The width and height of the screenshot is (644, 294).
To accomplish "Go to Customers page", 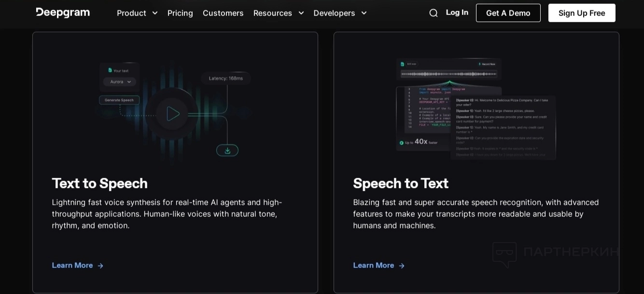I will [223, 13].
